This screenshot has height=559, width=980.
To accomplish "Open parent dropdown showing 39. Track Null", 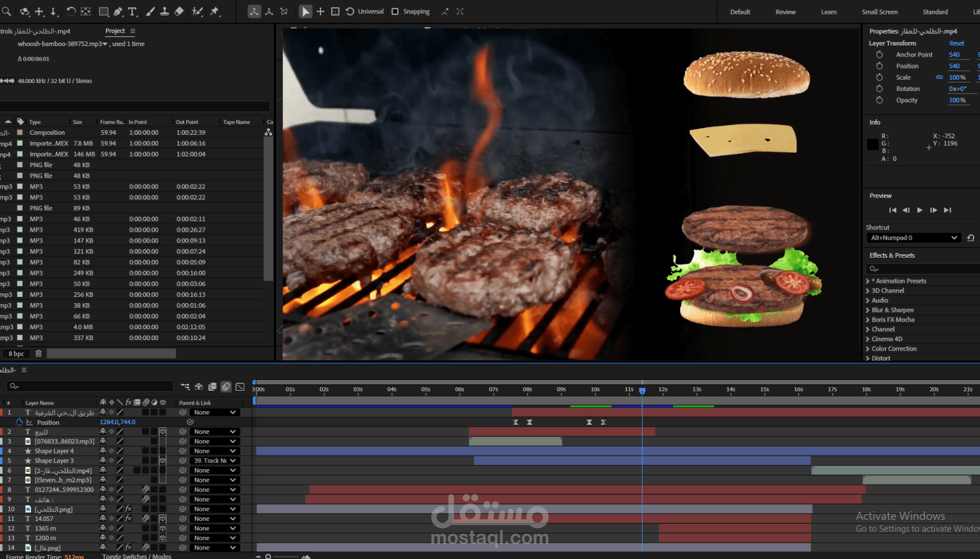I will 214,461.
